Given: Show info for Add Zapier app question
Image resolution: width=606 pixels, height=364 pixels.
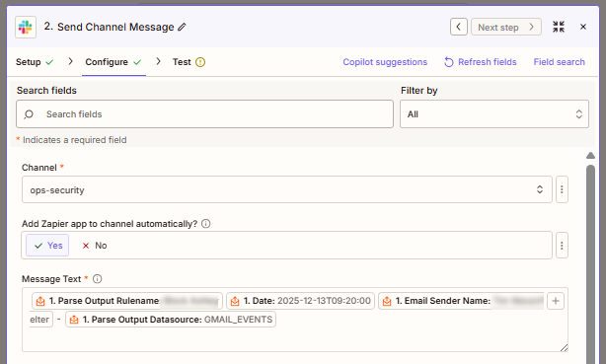Looking at the screenshot, I should tap(206, 224).
